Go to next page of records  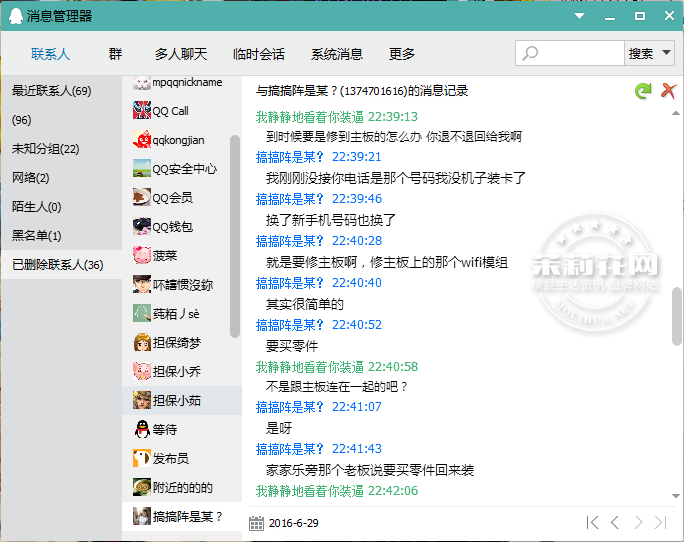(638, 522)
